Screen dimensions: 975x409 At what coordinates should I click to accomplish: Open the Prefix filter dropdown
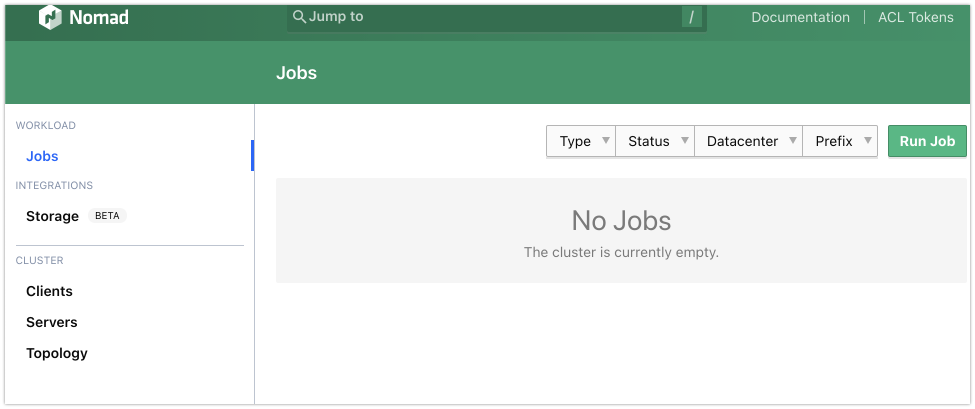[x=839, y=141]
